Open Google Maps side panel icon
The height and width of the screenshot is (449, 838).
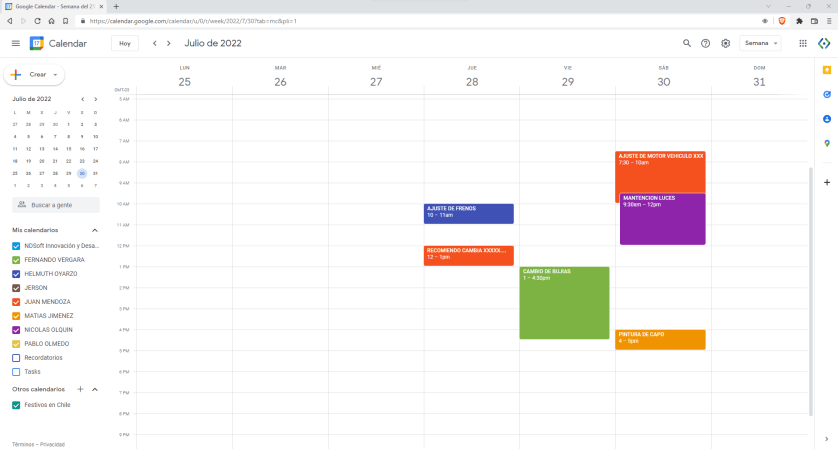point(827,143)
